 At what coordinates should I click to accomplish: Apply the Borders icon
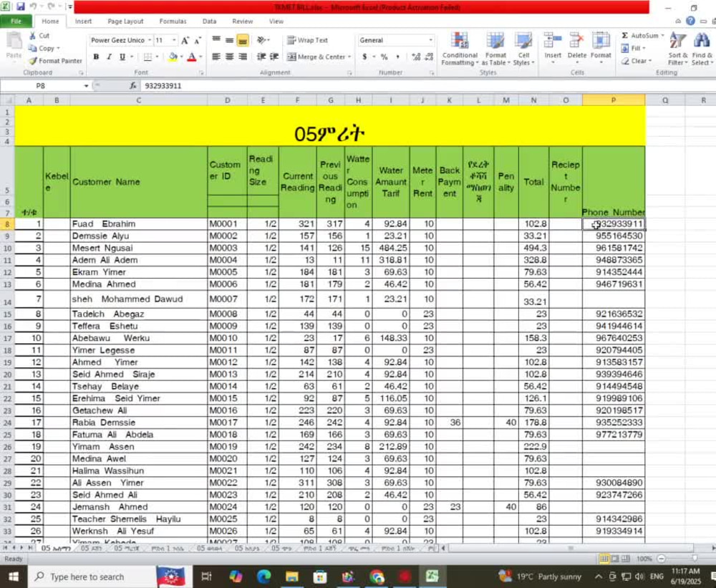pos(147,57)
